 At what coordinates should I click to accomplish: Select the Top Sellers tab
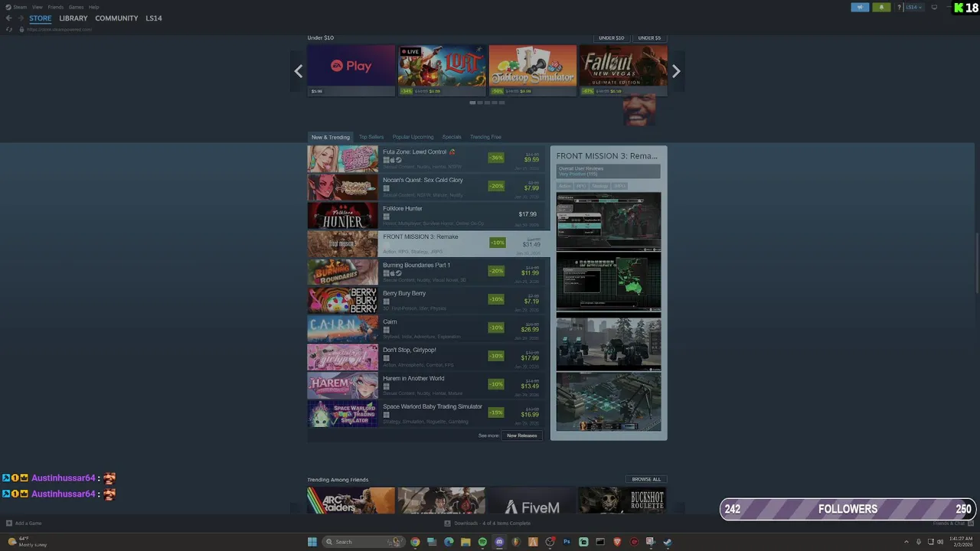pyautogui.click(x=371, y=137)
